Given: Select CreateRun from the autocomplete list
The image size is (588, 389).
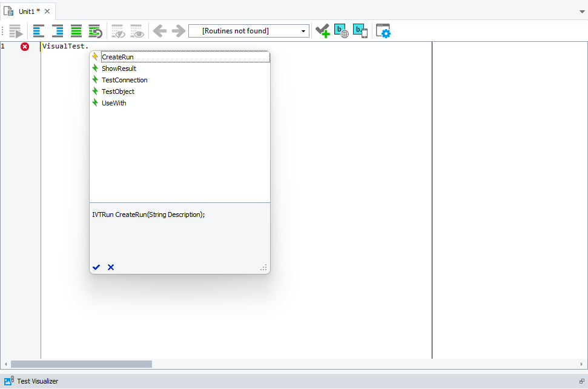Looking at the screenshot, I should pyautogui.click(x=117, y=57).
